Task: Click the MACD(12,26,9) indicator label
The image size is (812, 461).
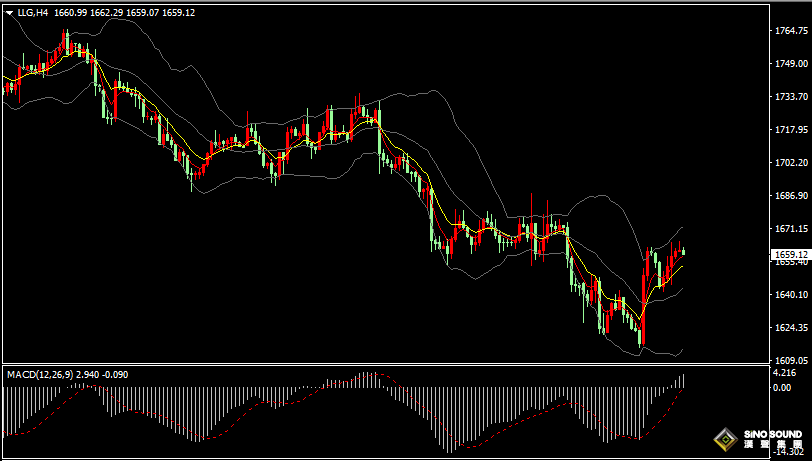Action: pos(40,374)
